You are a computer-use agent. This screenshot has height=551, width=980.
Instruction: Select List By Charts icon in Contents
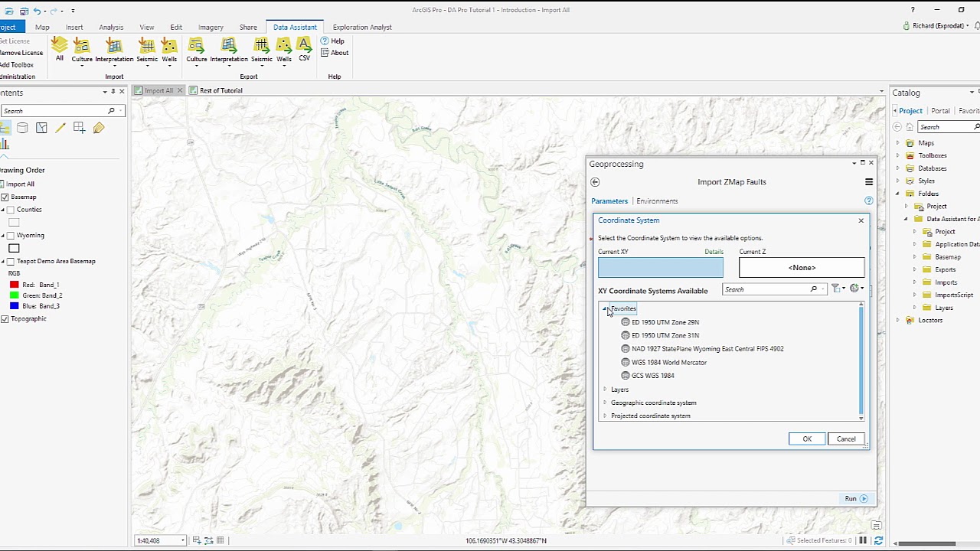point(5,144)
